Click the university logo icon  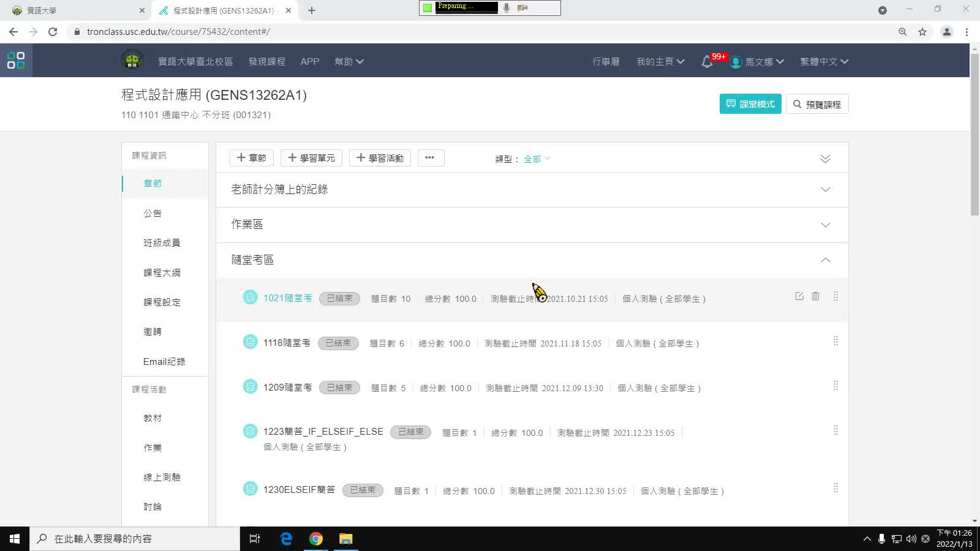[x=132, y=61]
